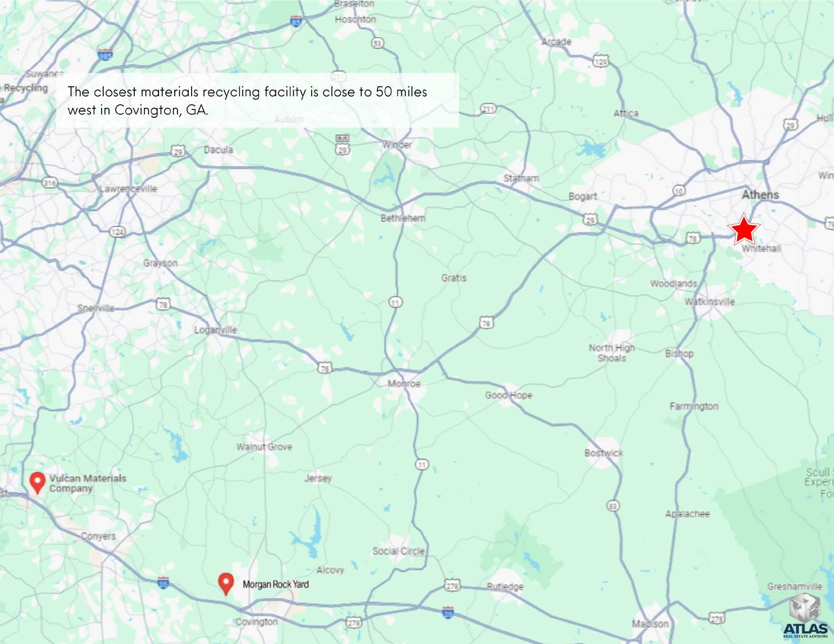Click the Social Circle town label

(x=398, y=551)
